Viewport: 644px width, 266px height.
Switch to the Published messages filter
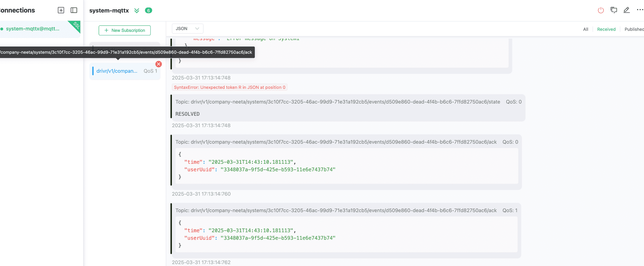[x=634, y=29]
